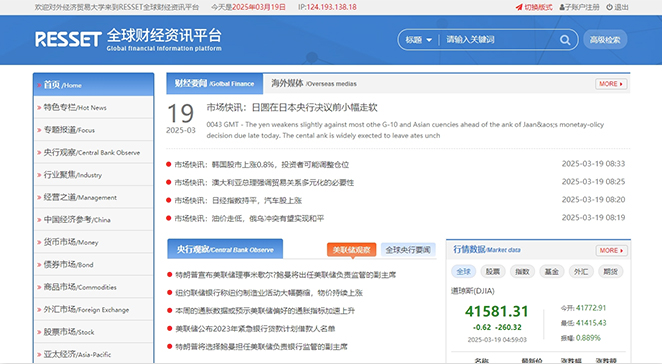662x364 pixels.
Task: Click the 退出 power icon
Action: (609, 7)
